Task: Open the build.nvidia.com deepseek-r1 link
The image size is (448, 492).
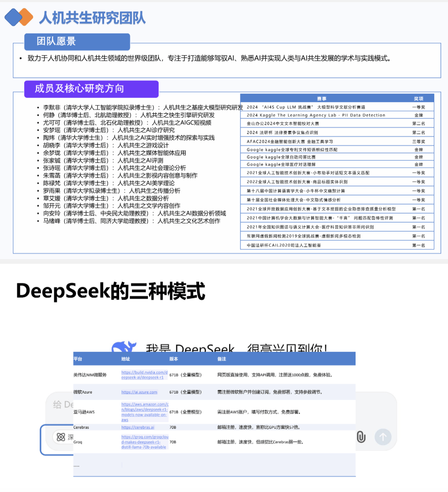Action: [144, 375]
